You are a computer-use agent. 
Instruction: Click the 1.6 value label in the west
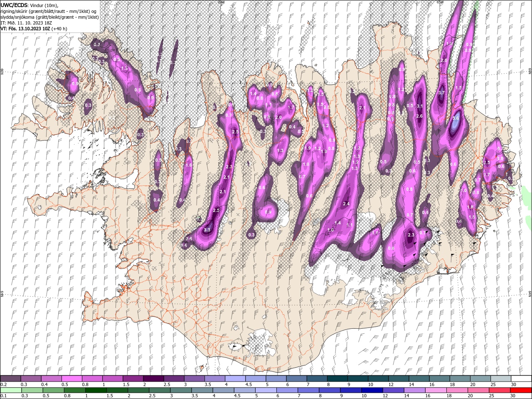[189, 165]
